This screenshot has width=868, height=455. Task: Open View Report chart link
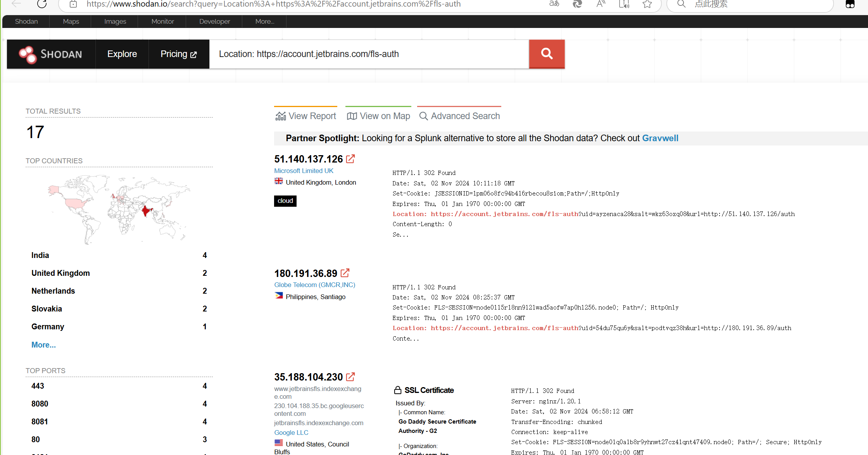click(x=306, y=116)
